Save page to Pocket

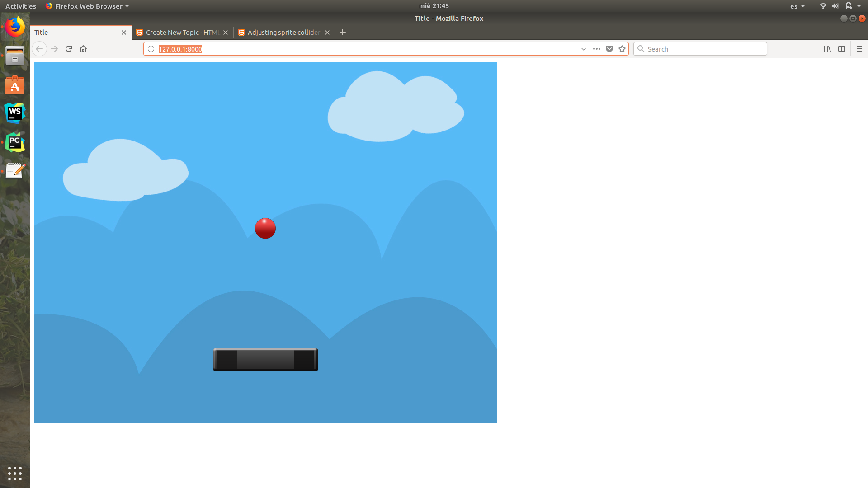tap(609, 49)
